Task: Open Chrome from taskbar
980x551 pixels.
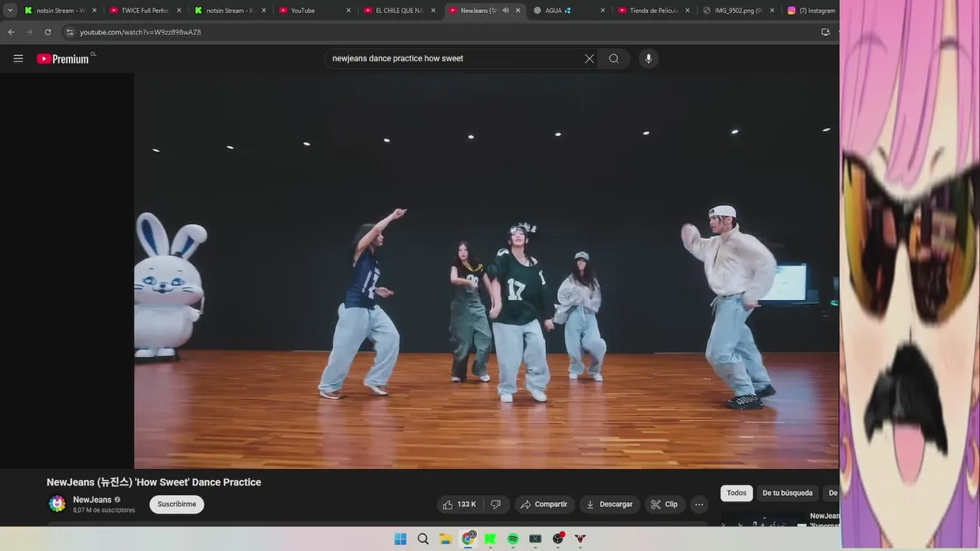Action: point(468,539)
